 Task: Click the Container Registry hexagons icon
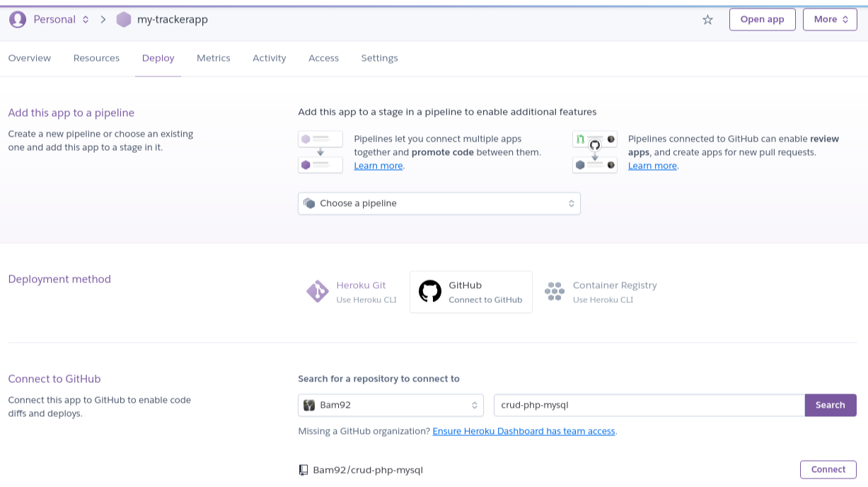555,292
